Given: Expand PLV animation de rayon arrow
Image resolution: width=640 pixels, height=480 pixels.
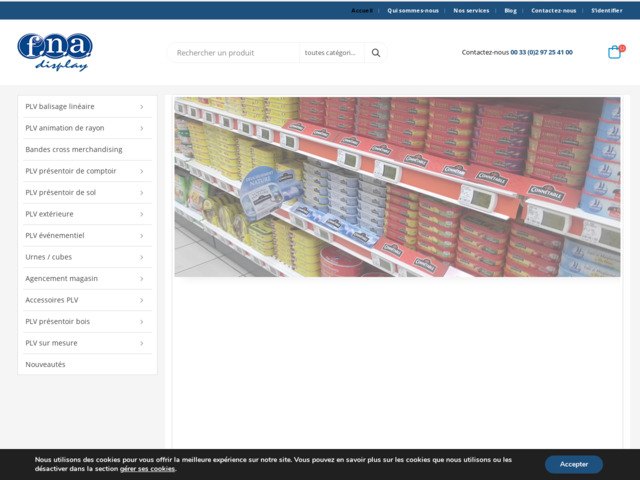Looking at the screenshot, I should tap(141, 128).
